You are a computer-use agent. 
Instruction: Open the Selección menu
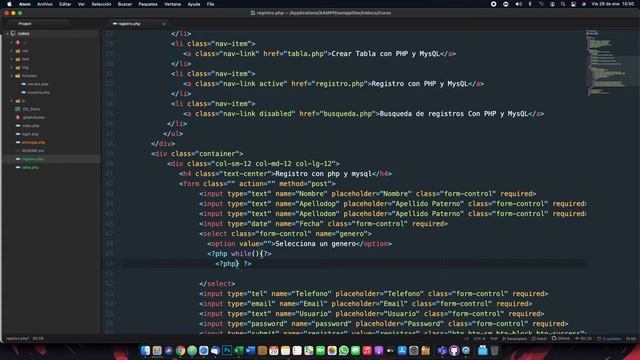coord(101,4)
